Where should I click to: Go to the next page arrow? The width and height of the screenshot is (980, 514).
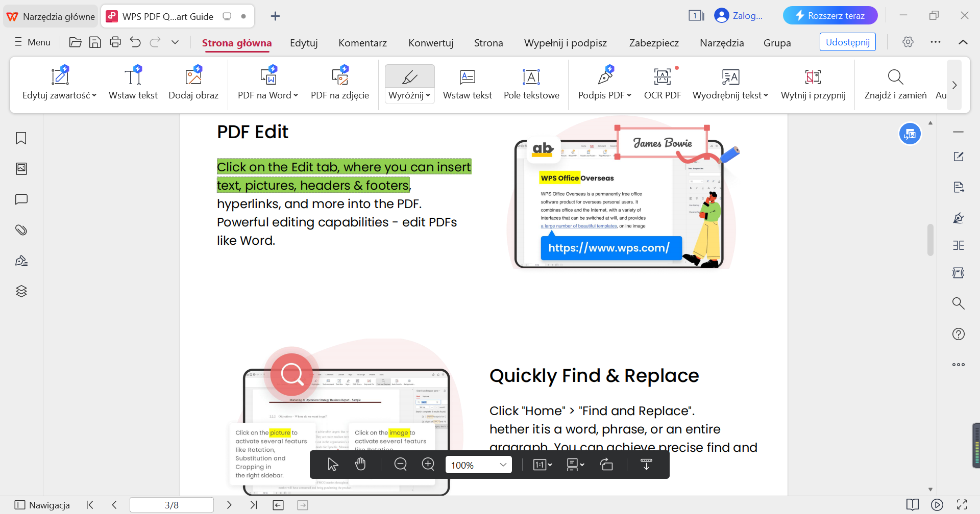[x=229, y=505]
